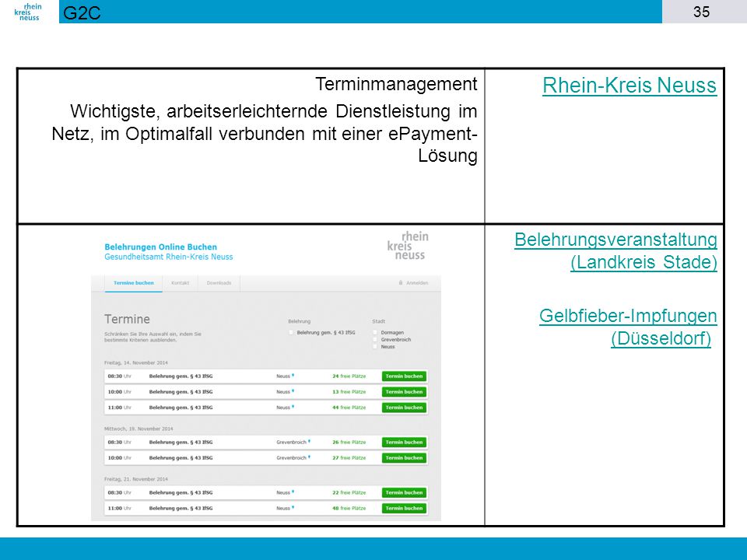747x560 pixels.
Task: Tick the Dormagen city checkbox
Action: point(375,332)
